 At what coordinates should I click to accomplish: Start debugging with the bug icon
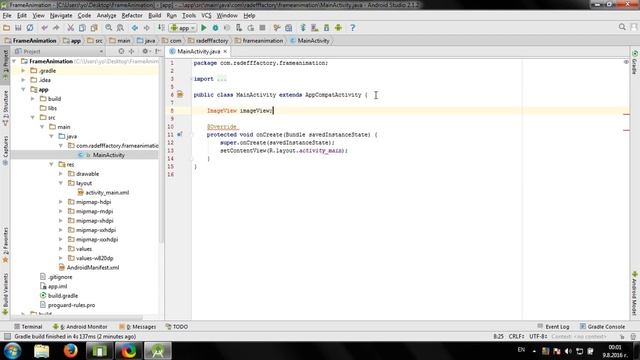click(215, 28)
